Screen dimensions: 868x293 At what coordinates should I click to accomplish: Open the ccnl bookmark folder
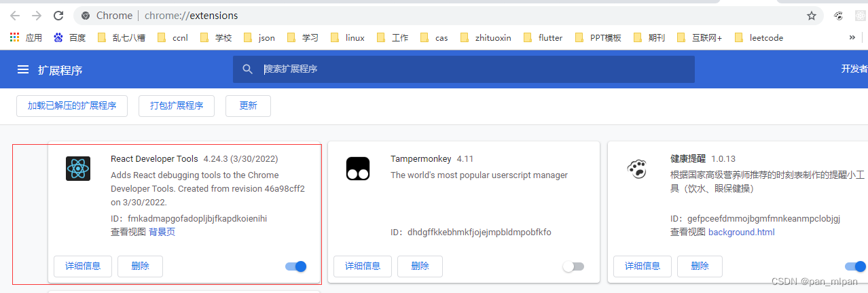click(x=173, y=37)
